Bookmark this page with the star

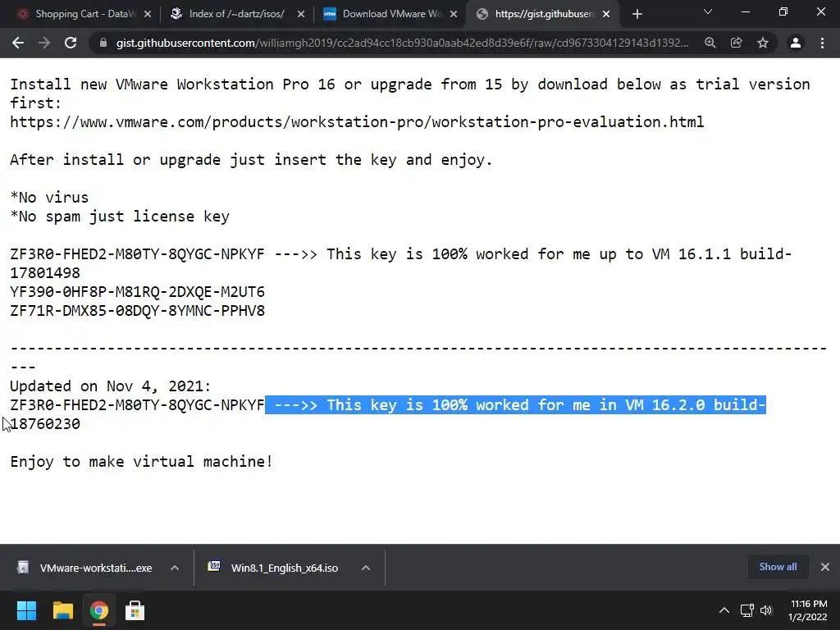point(763,43)
